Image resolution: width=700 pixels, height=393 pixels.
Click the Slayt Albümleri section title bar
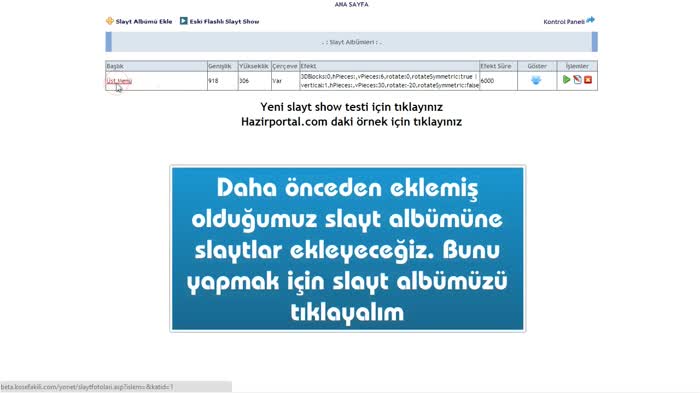(x=351, y=42)
